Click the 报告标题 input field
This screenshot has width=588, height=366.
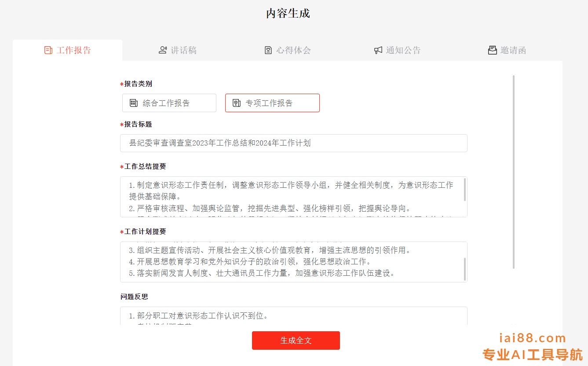tap(294, 143)
